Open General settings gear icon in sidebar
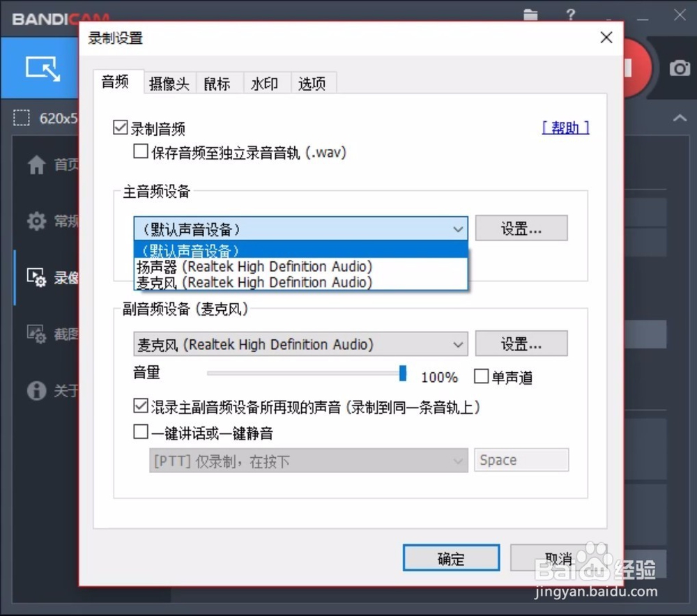Screen dimensions: 697x616 (x=36, y=221)
